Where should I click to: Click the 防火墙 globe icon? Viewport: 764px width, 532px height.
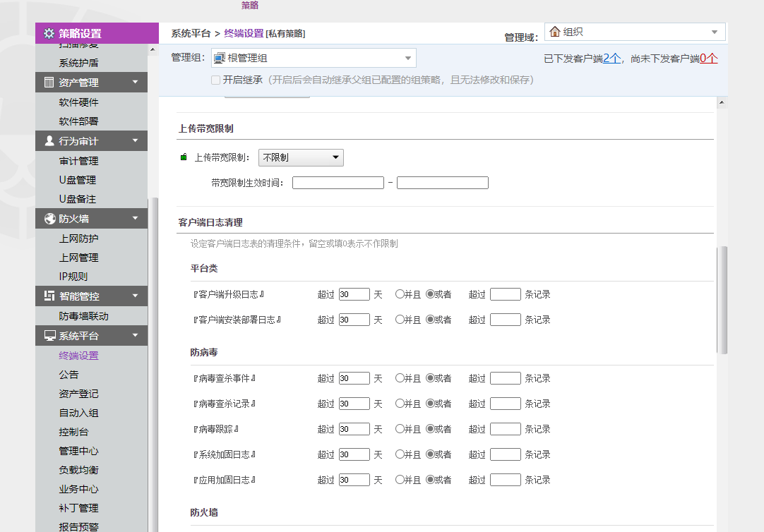[49, 219]
